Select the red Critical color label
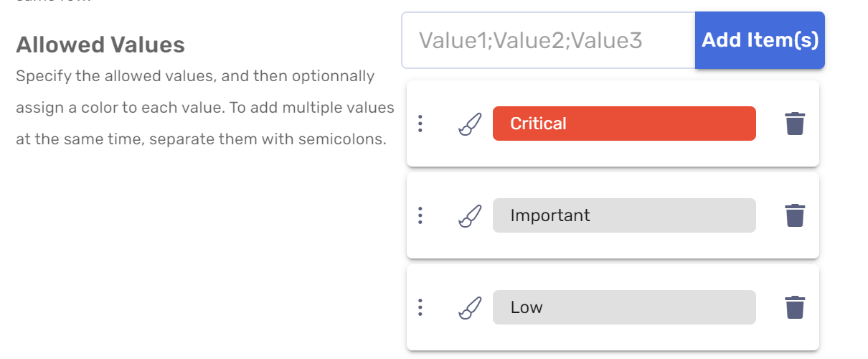Screen dimensions: 868x359 tap(624, 123)
